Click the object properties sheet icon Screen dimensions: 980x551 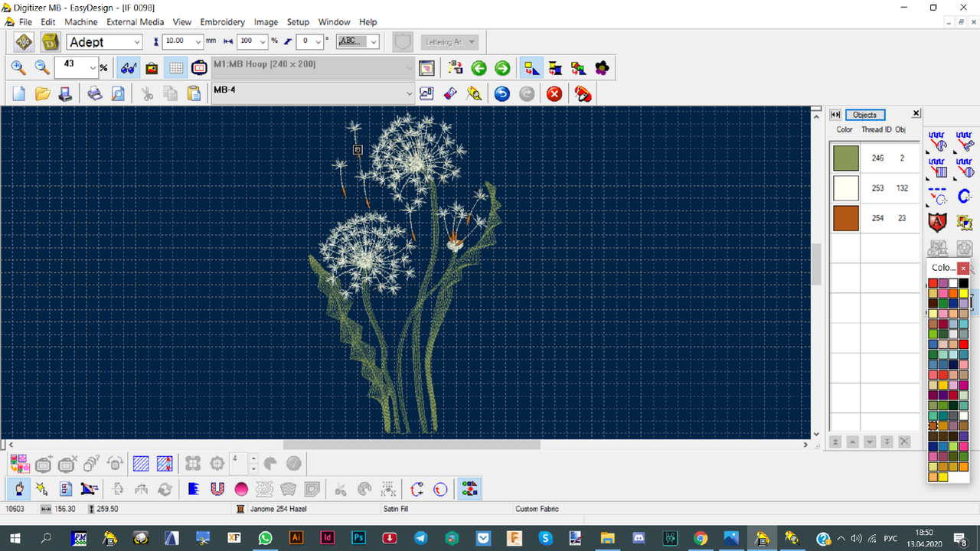point(66,488)
